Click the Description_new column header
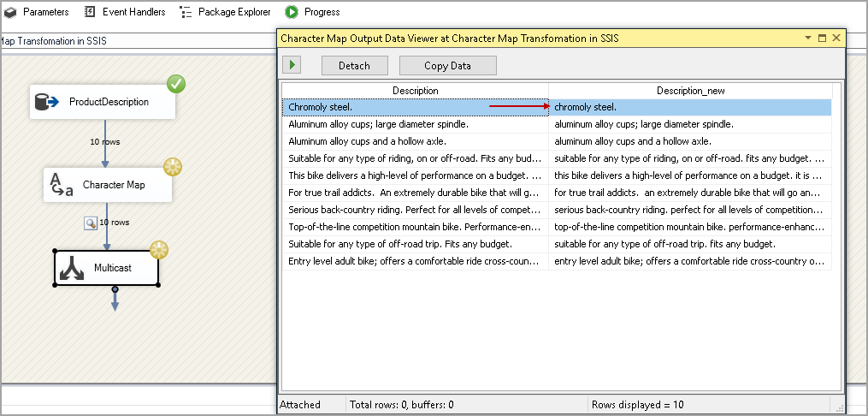 click(690, 91)
